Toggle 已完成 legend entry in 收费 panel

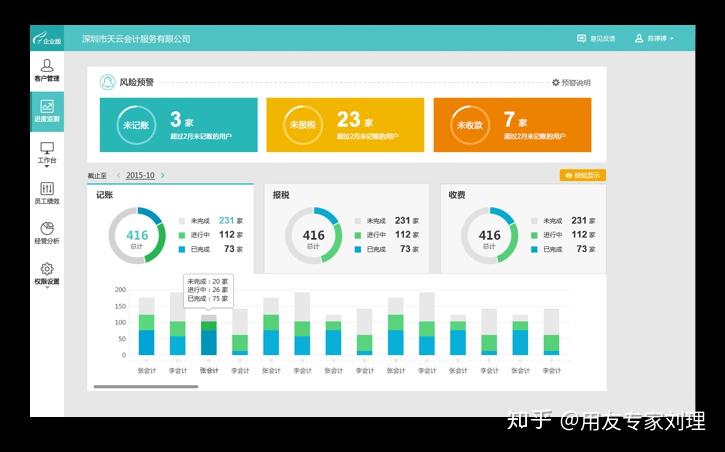(x=563, y=249)
